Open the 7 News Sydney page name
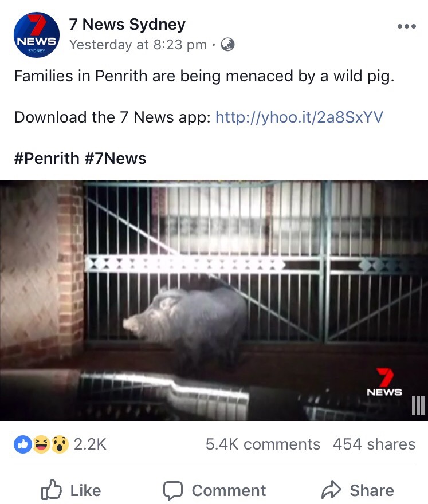Image resolution: width=428 pixels, height=504 pixels. 127,25
